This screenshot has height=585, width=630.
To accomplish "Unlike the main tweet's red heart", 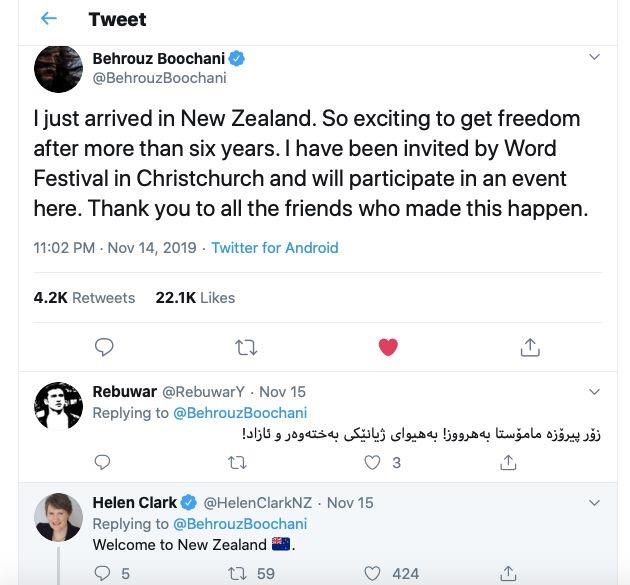I will click(x=388, y=347).
